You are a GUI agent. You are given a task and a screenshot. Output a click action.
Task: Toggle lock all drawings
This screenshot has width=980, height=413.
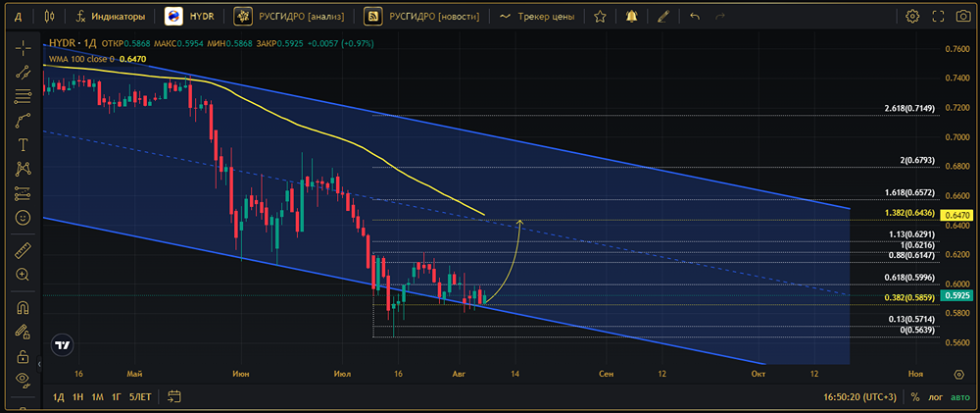[x=24, y=357]
